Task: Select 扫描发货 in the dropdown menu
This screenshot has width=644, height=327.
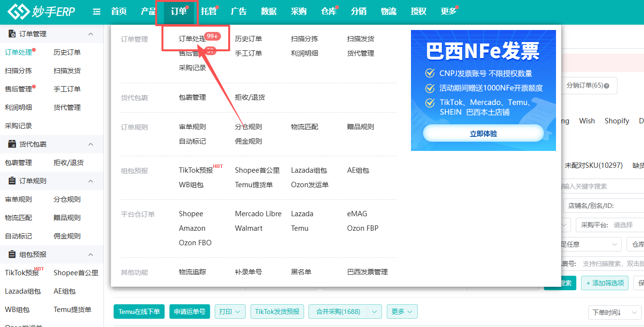Action: click(x=361, y=39)
